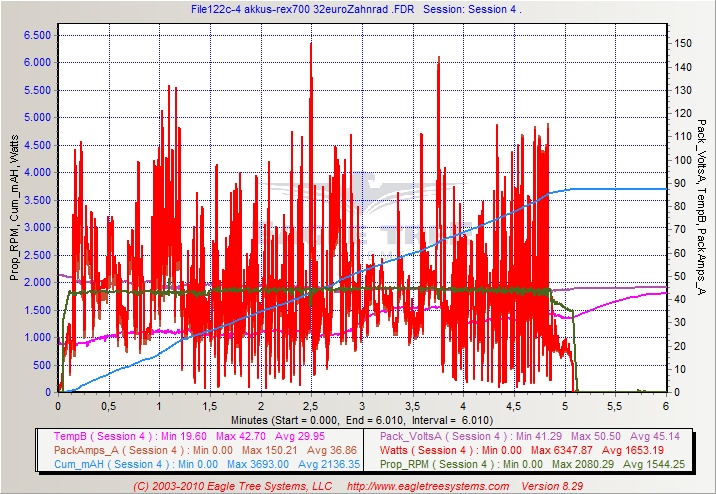Click the 150 value on right axis

(x=682, y=44)
